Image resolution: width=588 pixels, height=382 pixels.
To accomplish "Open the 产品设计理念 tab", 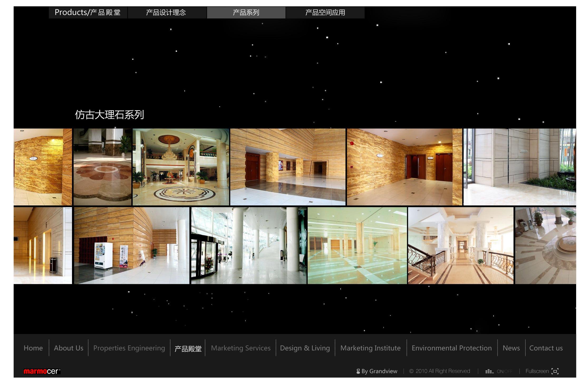I will (166, 13).
